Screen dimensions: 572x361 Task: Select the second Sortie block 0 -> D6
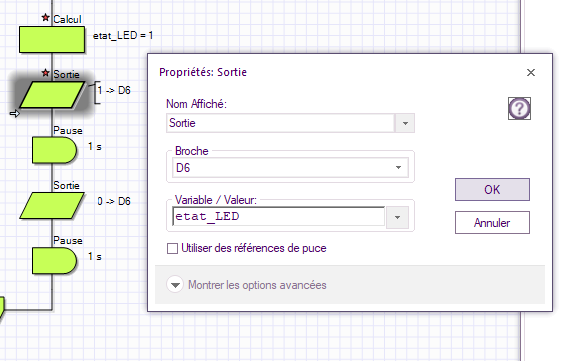pos(52,206)
